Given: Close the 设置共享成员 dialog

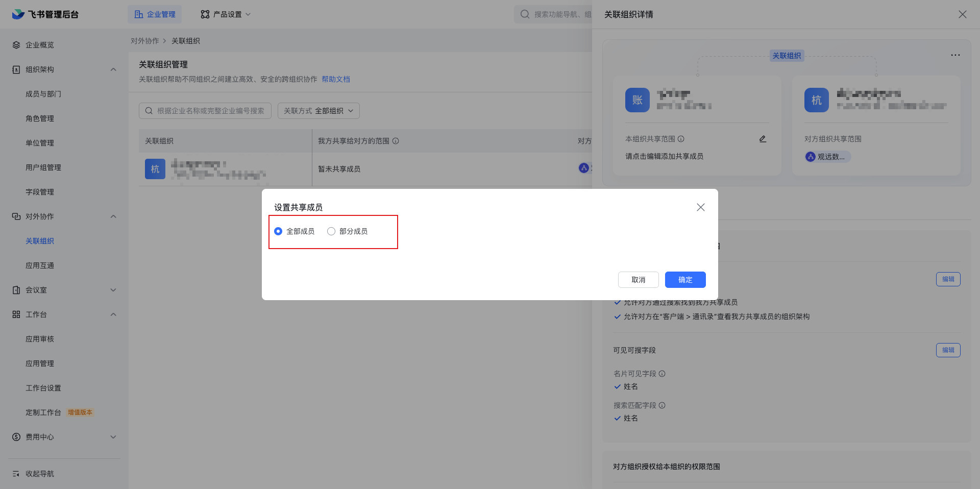Looking at the screenshot, I should 700,207.
